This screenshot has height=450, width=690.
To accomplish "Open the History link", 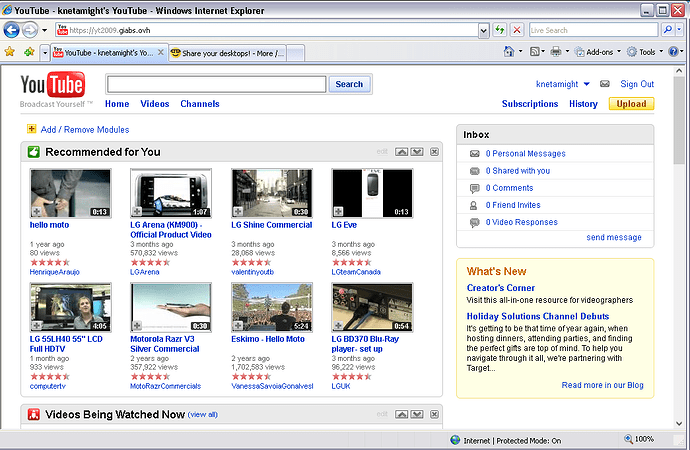I will (x=583, y=104).
